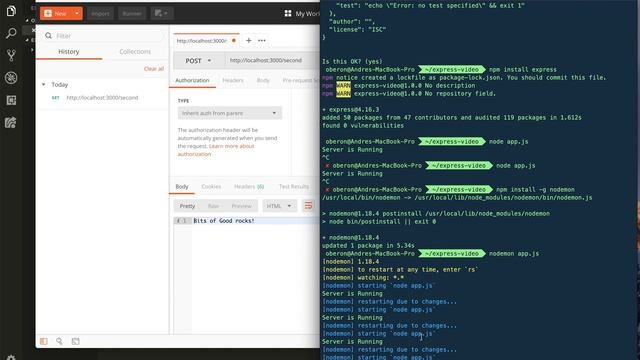Open Inherit auth from parent dropdown
Screen dimensions: 640x360
tap(229, 113)
